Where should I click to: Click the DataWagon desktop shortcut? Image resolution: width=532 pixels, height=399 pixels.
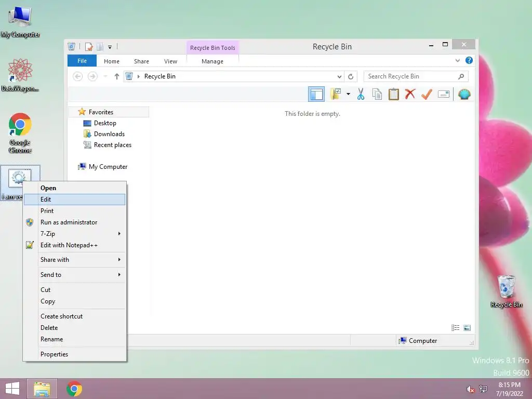click(x=20, y=75)
